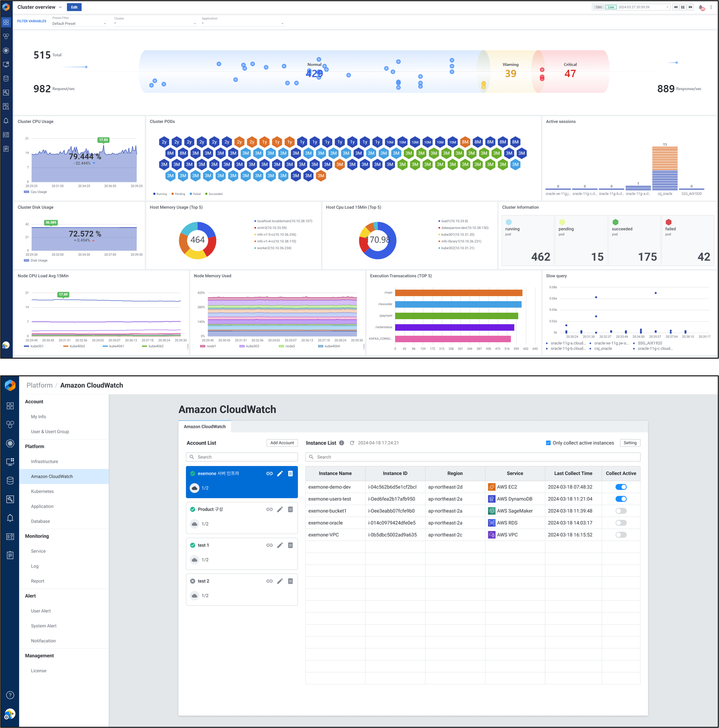Pause live dashboard playback
Image resolution: width=719 pixels, height=728 pixels.
683,7
